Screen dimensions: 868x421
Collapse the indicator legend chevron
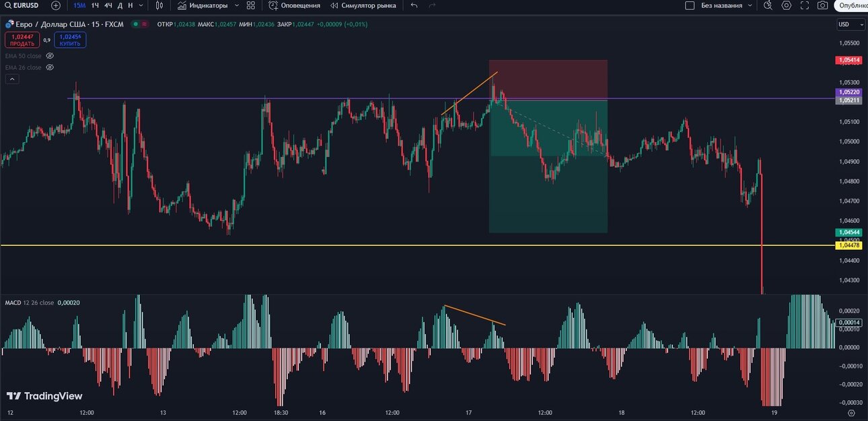click(12, 79)
